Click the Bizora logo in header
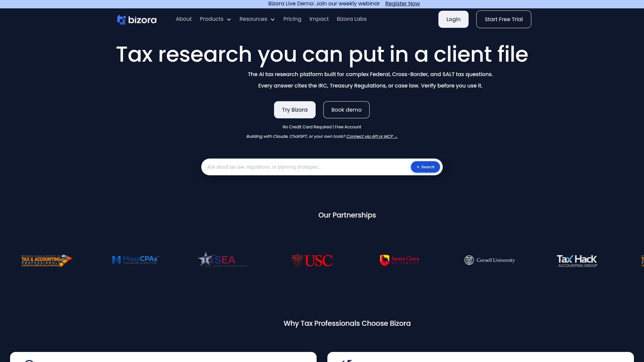The height and width of the screenshot is (362, 644). (x=137, y=19)
